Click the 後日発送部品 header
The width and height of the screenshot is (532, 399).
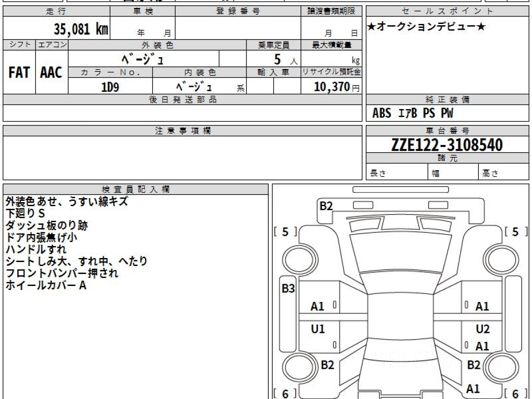183,100
